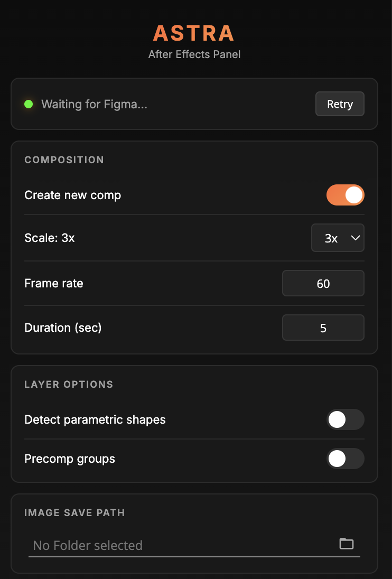
Task: Click the COMPOSITION section header
Action: 64,160
